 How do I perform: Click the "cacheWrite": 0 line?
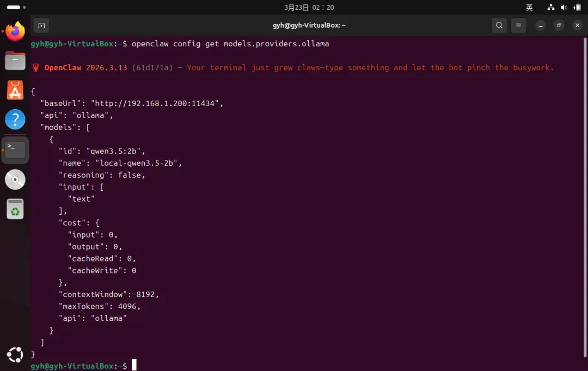[x=102, y=270]
